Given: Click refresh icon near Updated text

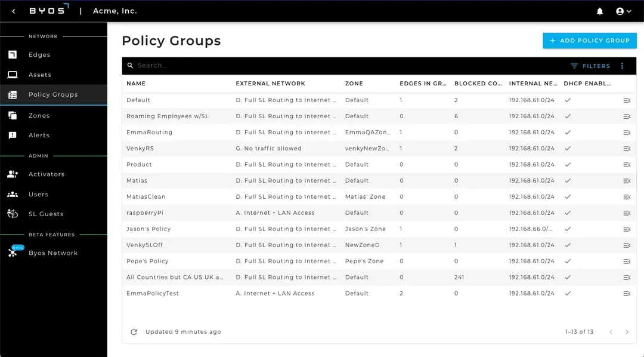Looking at the screenshot, I should (x=134, y=332).
